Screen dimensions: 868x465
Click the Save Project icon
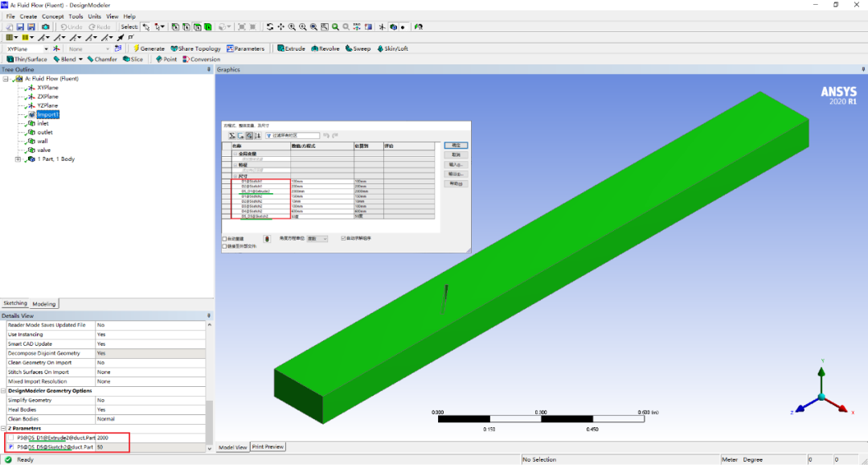20,27
